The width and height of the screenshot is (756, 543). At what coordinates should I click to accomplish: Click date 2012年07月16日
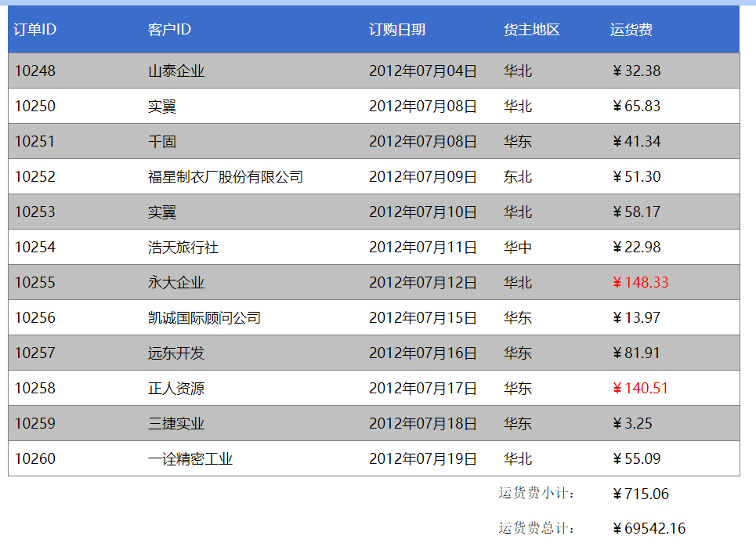(423, 353)
